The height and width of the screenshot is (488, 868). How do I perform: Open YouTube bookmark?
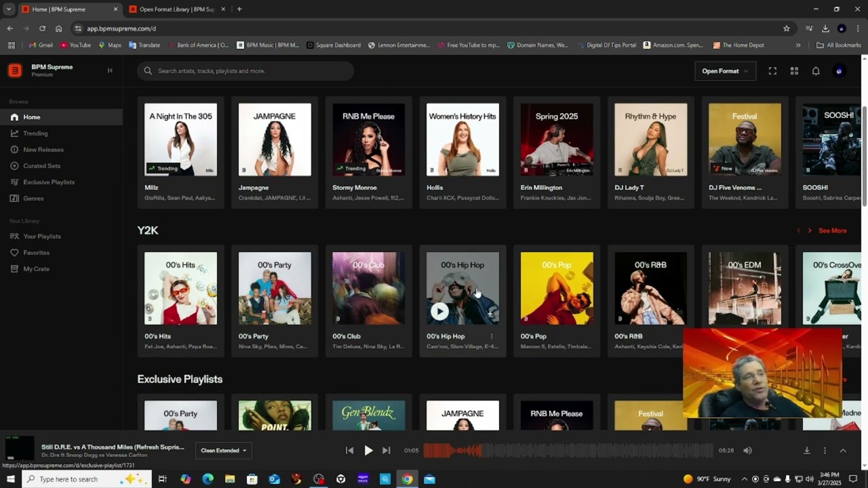click(x=75, y=45)
